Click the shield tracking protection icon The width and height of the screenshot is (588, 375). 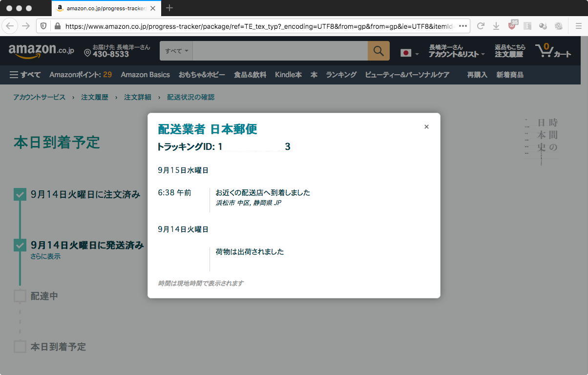pyautogui.click(x=43, y=26)
